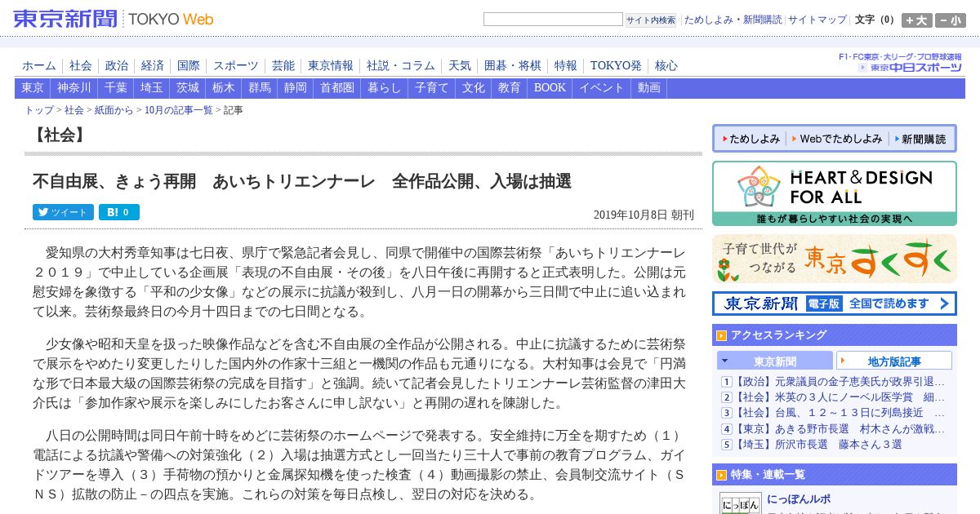Open the 東京すくすく banner

coord(835,259)
